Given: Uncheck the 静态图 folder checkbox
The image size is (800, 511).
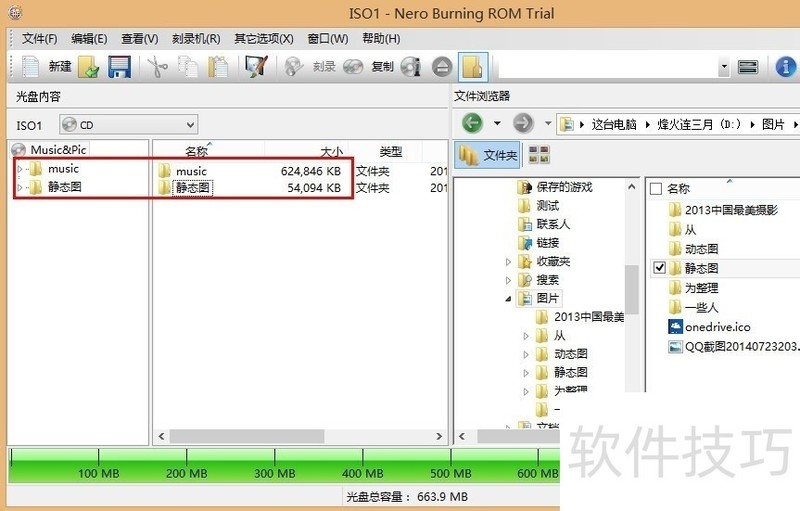Looking at the screenshot, I should [x=659, y=268].
